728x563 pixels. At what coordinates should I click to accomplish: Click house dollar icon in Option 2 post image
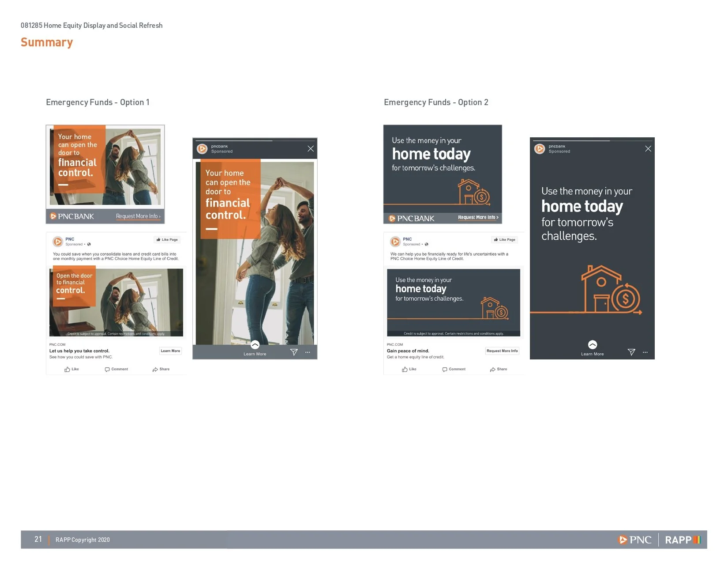point(494,308)
